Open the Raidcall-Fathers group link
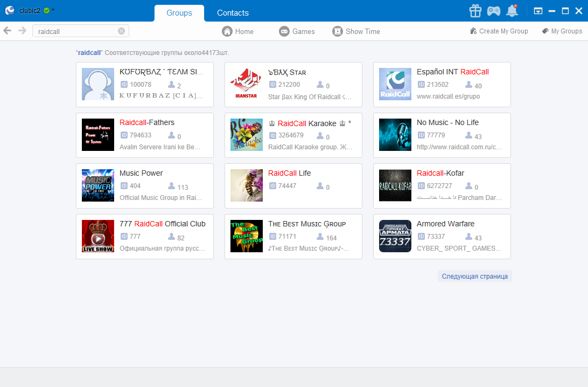 (147, 122)
